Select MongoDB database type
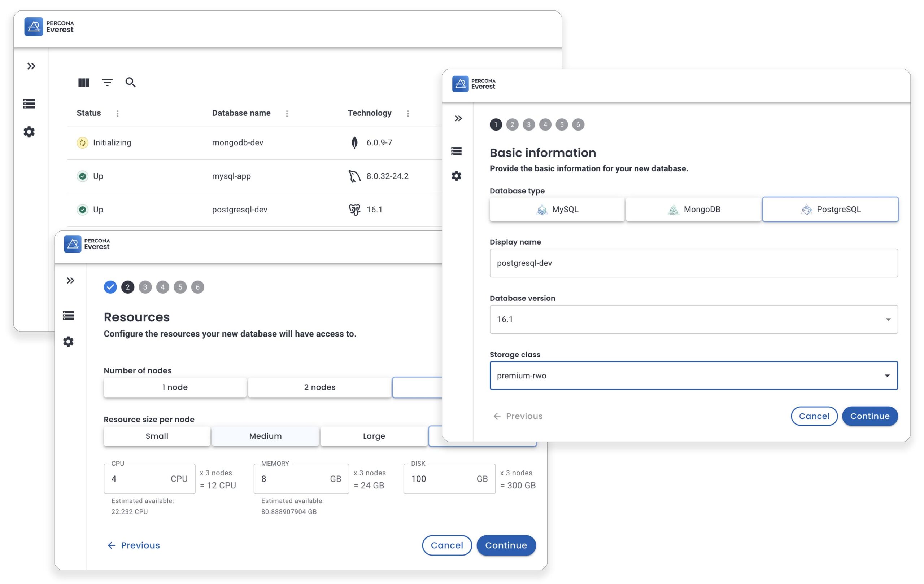924x584 pixels. [694, 209]
